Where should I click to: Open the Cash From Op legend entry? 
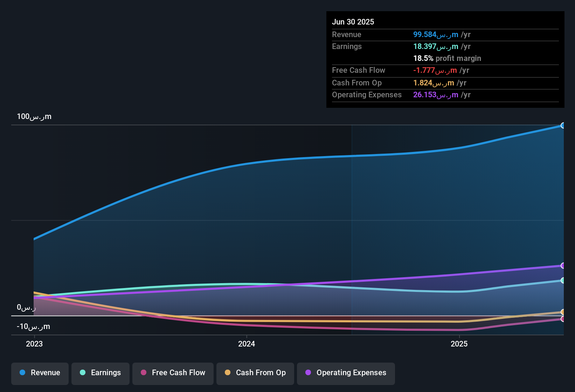click(x=255, y=373)
